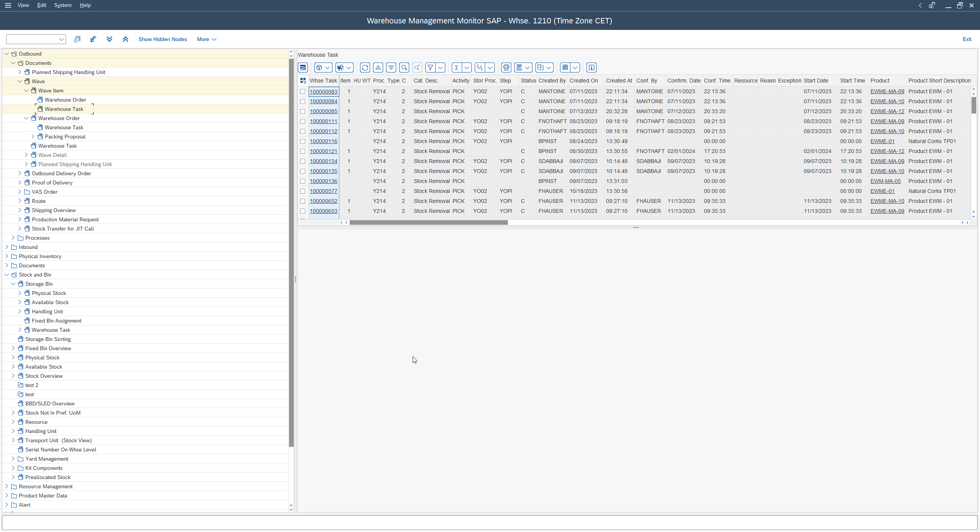This screenshot has width=980, height=532.
Task: Open the Edit menu
Action: tap(41, 5)
